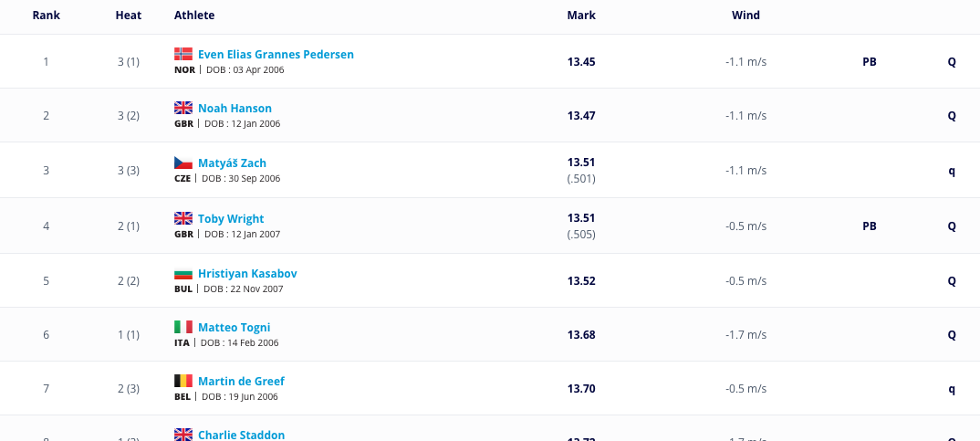980x441 pixels.
Task: Open Hristiyan Kasabov's athlete profile
Action: point(247,274)
